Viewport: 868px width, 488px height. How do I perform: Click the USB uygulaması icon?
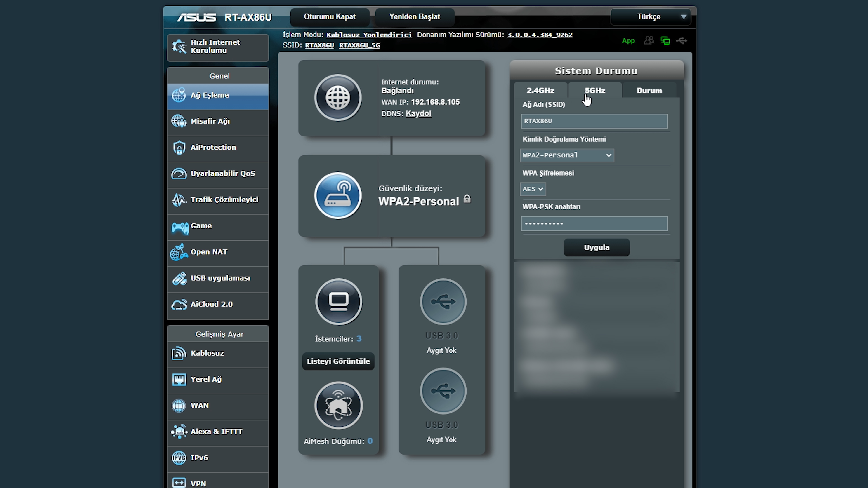[x=179, y=279]
